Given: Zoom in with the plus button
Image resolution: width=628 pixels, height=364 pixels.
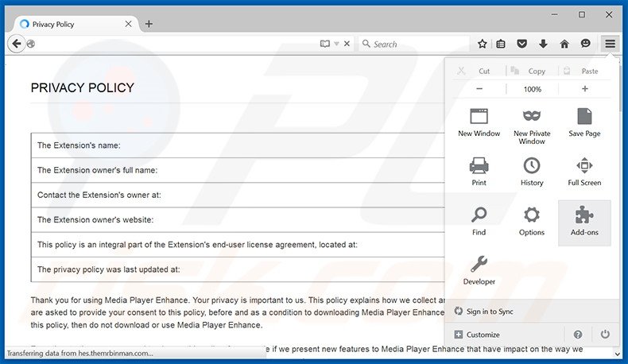Looking at the screenshot, I should [x=585, y=89].
